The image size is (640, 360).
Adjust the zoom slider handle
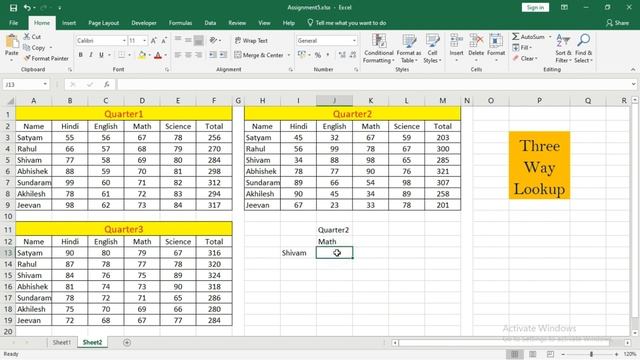click(x=591, y=354)
